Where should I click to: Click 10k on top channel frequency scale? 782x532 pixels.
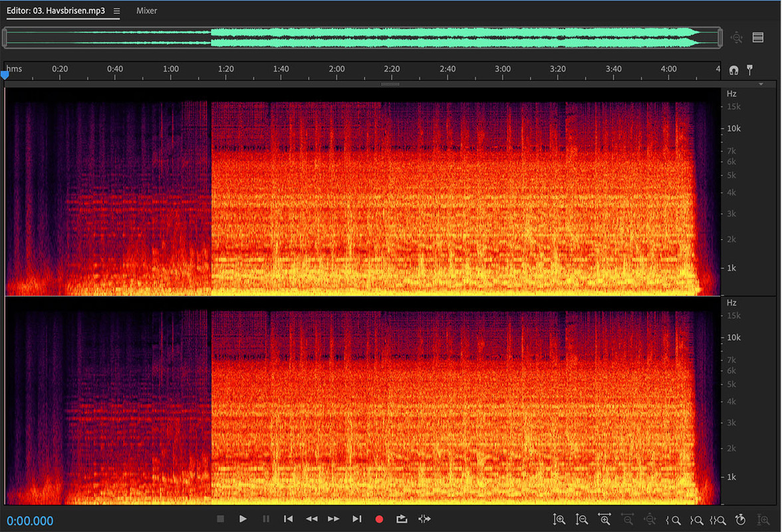pos(733,128)
